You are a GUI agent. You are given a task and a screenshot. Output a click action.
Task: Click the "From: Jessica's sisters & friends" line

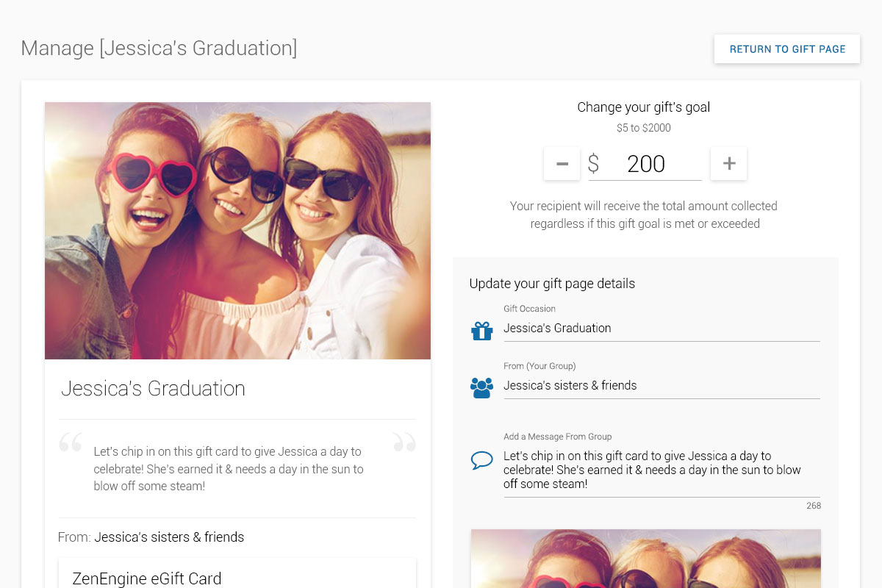point(151,537)
